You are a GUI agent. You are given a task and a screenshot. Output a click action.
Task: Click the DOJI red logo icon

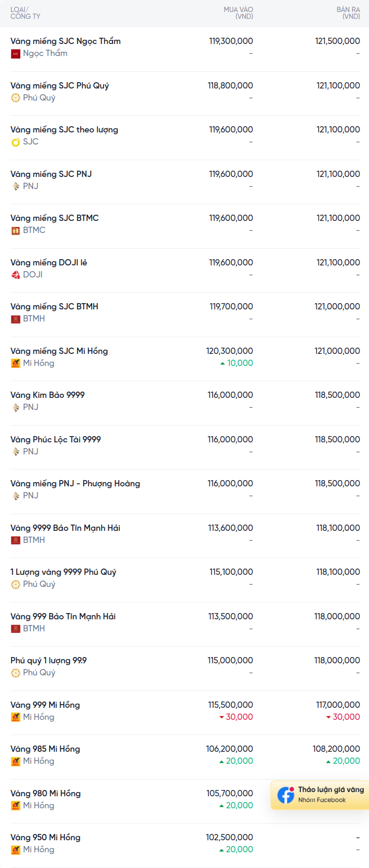pyautogui.click(x=16, y=275)
